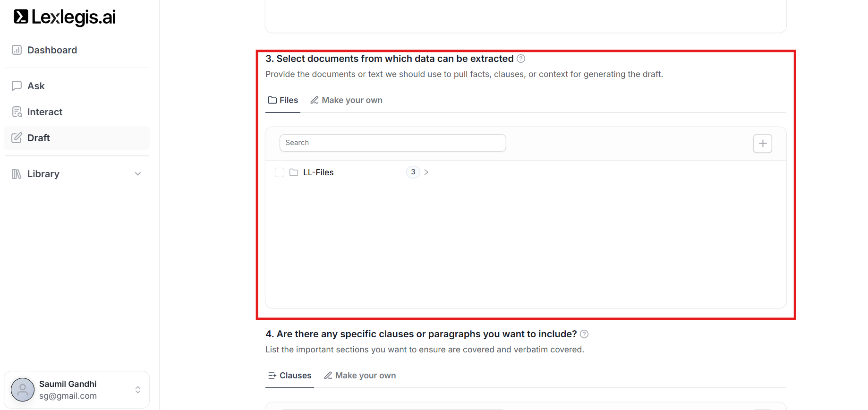The width and height of the screenshot is (868, 410).
Task: Expand the LL-Files folder arrow
Action: click(426, 172)
